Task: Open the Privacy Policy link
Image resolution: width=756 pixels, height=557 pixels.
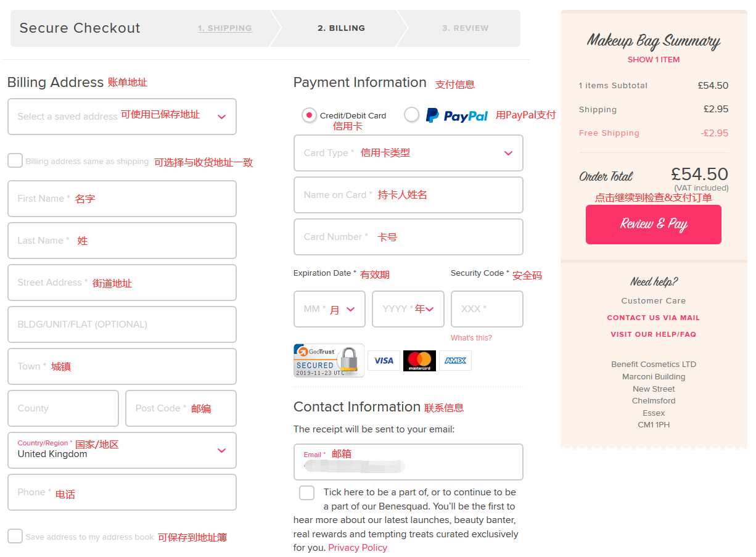Action: (358, 548)
